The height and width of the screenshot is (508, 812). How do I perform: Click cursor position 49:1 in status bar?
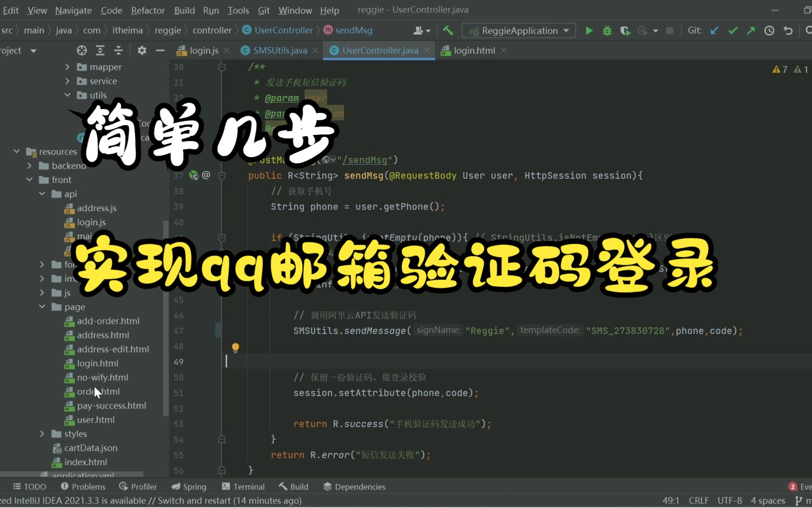pos(671,500)
